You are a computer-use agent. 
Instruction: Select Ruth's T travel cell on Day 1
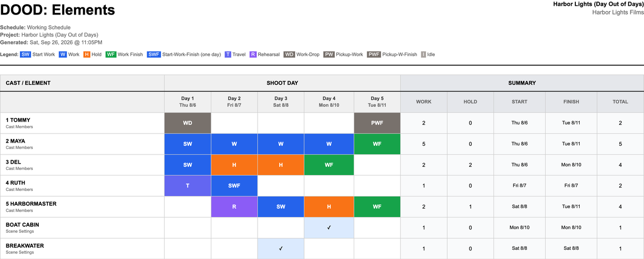click(x=188, y=186)
